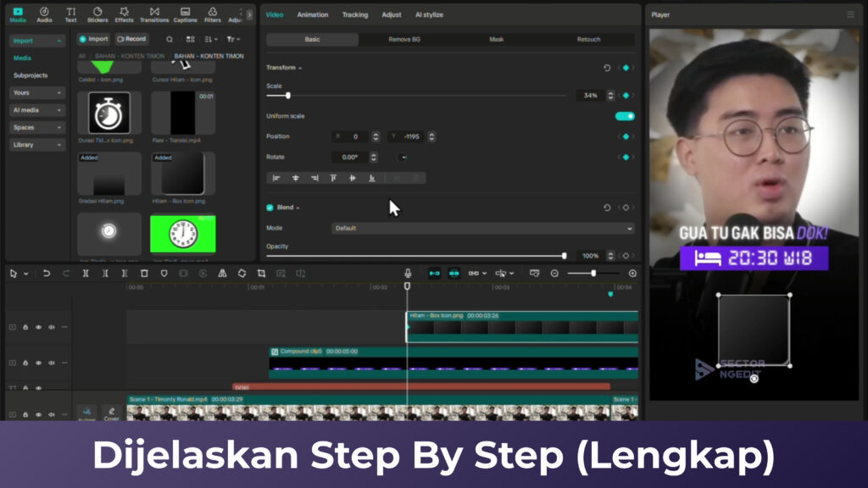Image resolution: width=868 pixels, height=488 pixels.
Task: Hide the Compound clip5 track with eye icon
Action: click(x=38, y=363)
